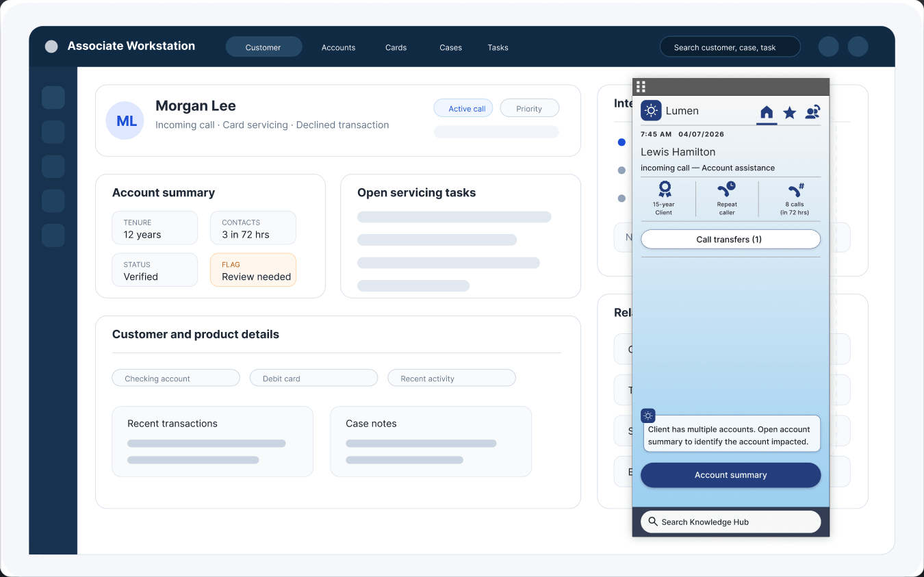Switch to the Customer tab
Viewport: 924px width, 577px height.
[264, 47]
